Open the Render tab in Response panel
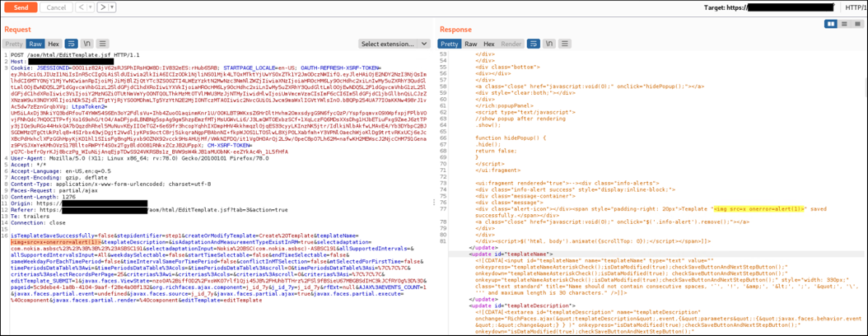Image resolution: width=868 pixels, height=336 pixels. pos(511,44)
